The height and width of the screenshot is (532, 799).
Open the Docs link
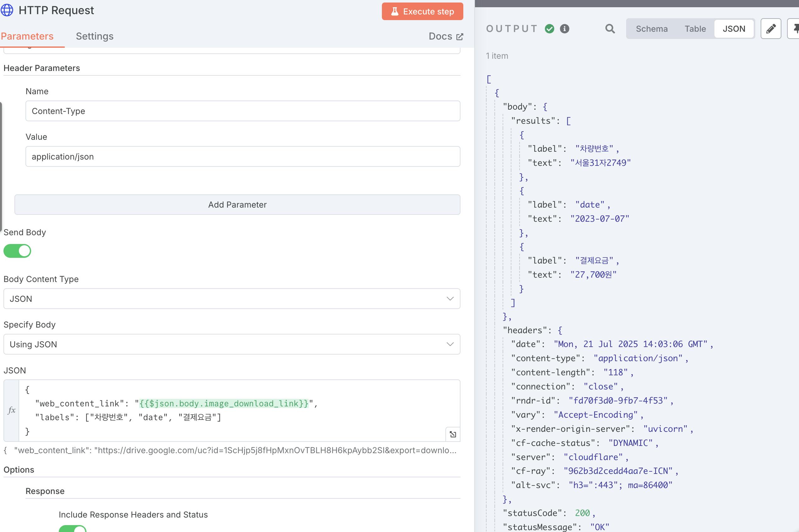pyautogui.click(x=446, y=36)
